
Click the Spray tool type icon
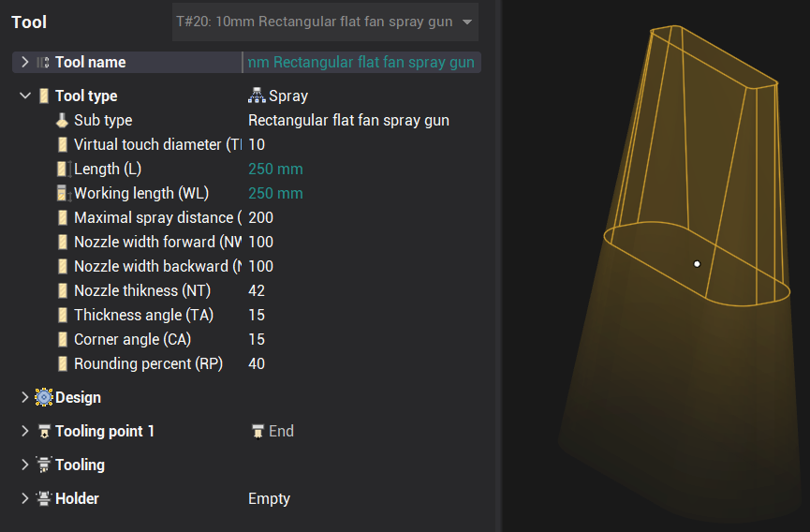pos(257,96)
